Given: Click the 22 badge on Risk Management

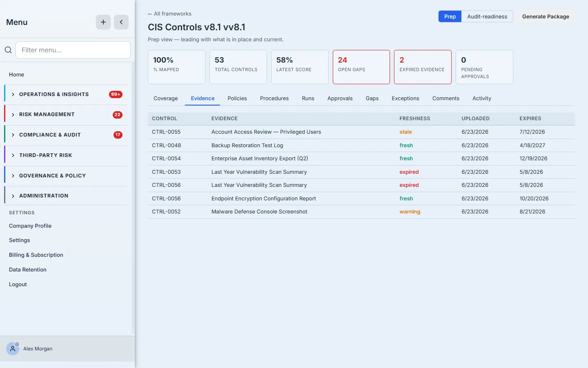Looking at the screenshot, I should [x=118, y=114].
